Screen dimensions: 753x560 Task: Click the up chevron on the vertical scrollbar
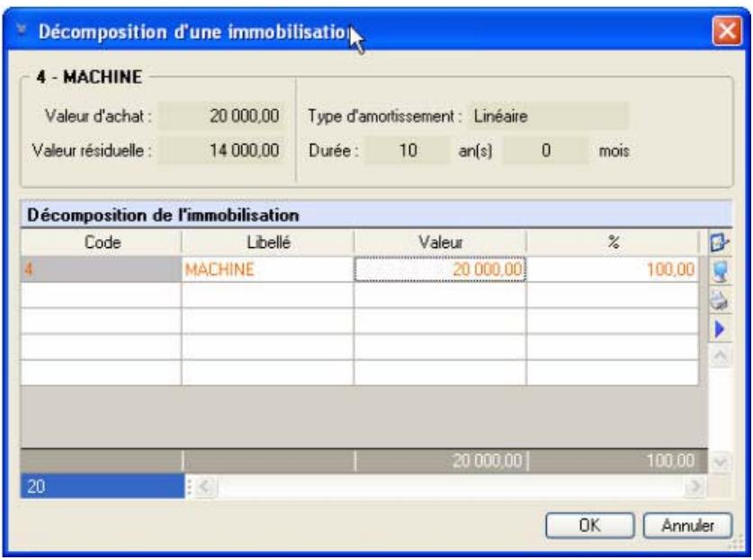720,357
